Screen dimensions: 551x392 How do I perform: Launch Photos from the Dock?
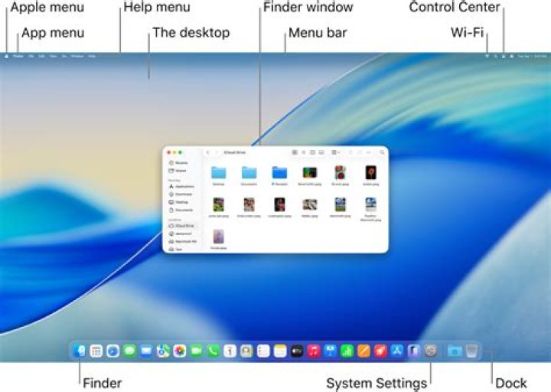coord(180,351)
